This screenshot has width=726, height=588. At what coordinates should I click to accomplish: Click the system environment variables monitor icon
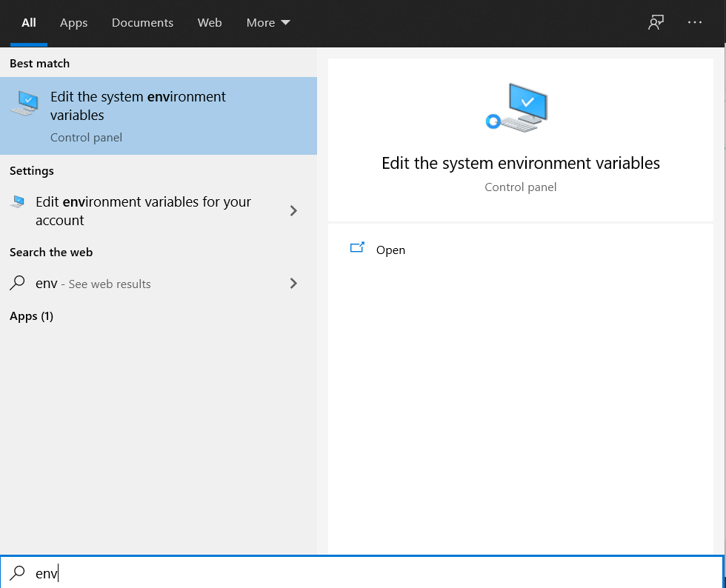pos(516,108)
